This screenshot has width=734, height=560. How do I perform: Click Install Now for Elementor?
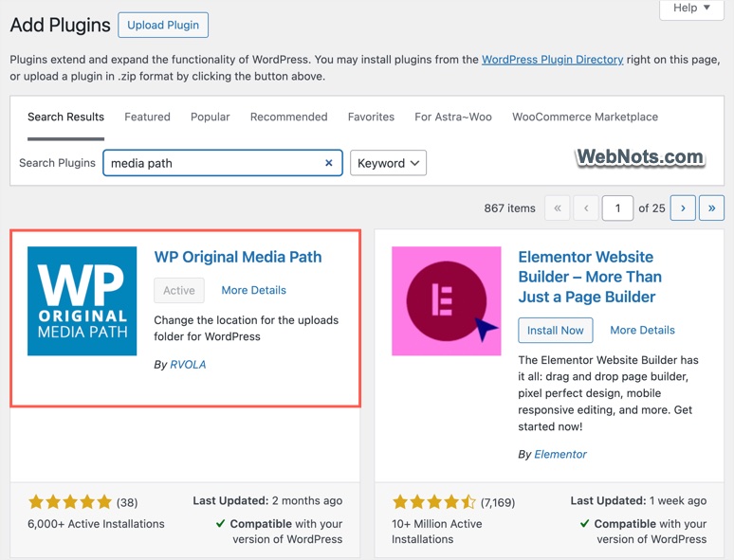pos(556,331)
